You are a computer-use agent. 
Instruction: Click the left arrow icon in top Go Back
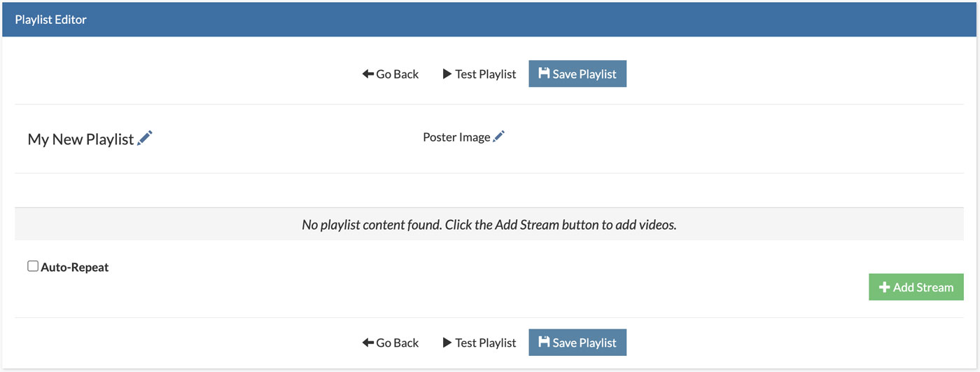tap(367, 74)
